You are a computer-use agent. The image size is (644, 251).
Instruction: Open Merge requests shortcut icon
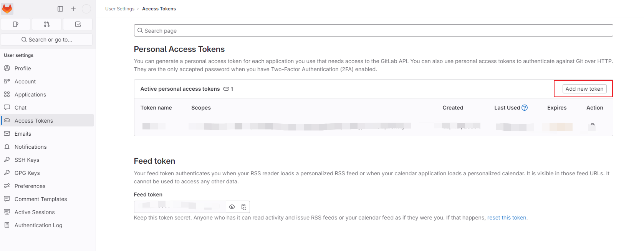46,24
